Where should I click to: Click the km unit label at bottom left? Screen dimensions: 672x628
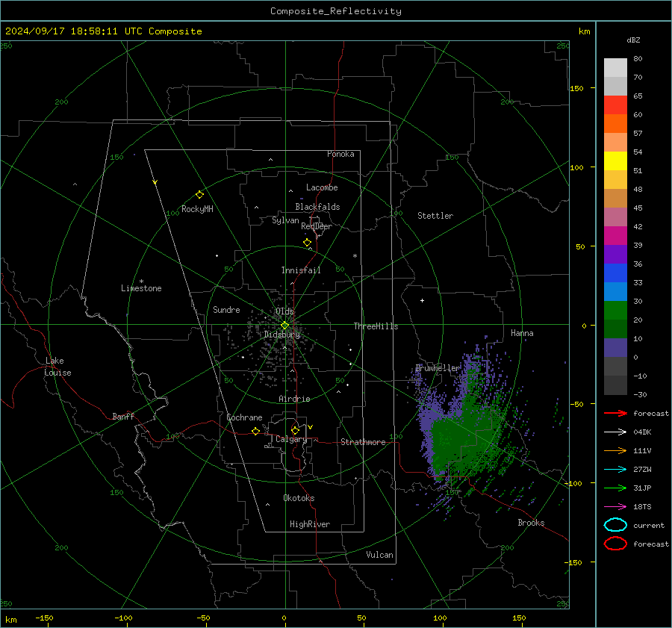coord(10,620)
